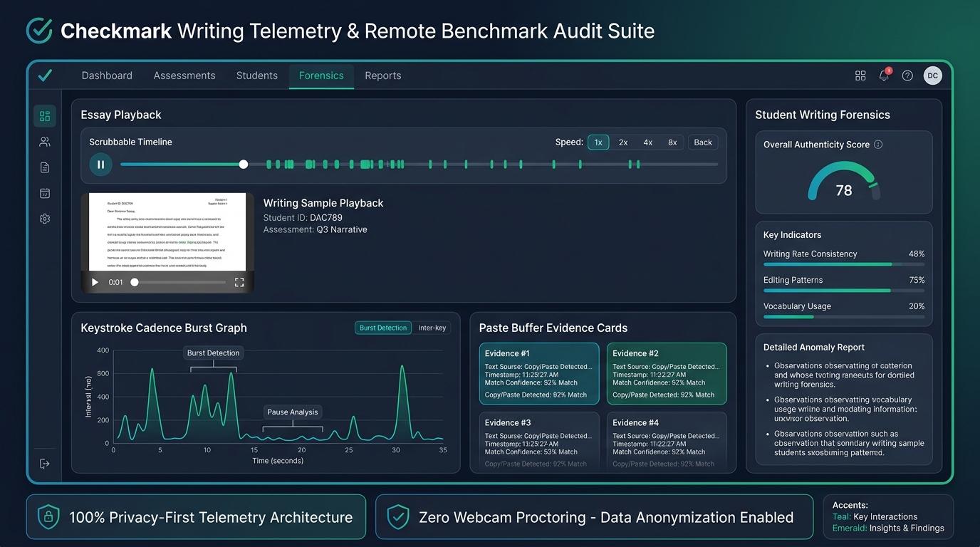
Task: Open the Evidence #1 card
Action: pyautogui.click(x=539, y=374)
